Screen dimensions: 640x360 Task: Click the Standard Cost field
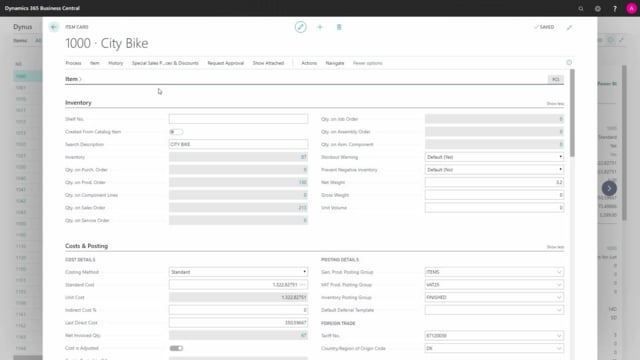click(x=234, y=284)
